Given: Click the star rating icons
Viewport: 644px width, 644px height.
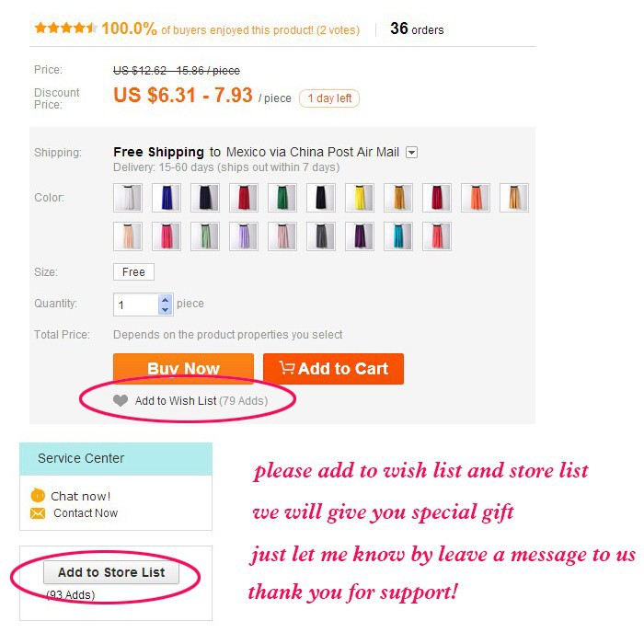Looking at the screenshot, I should coord(65,28).
